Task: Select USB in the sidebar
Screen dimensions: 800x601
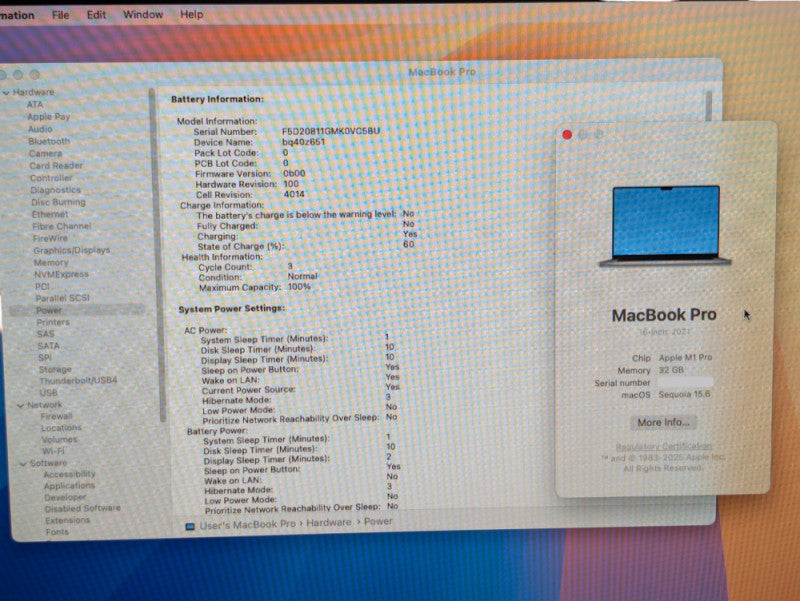Action: click(x=48, y=392)
